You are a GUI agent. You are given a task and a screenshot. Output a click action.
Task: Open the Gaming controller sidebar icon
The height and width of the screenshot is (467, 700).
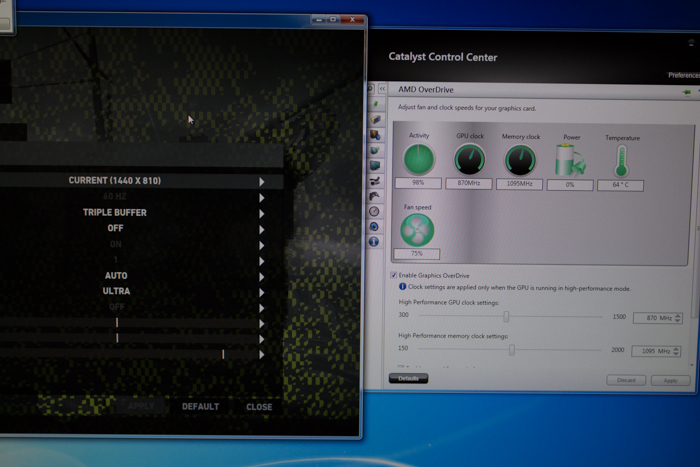tap(374, 196)
